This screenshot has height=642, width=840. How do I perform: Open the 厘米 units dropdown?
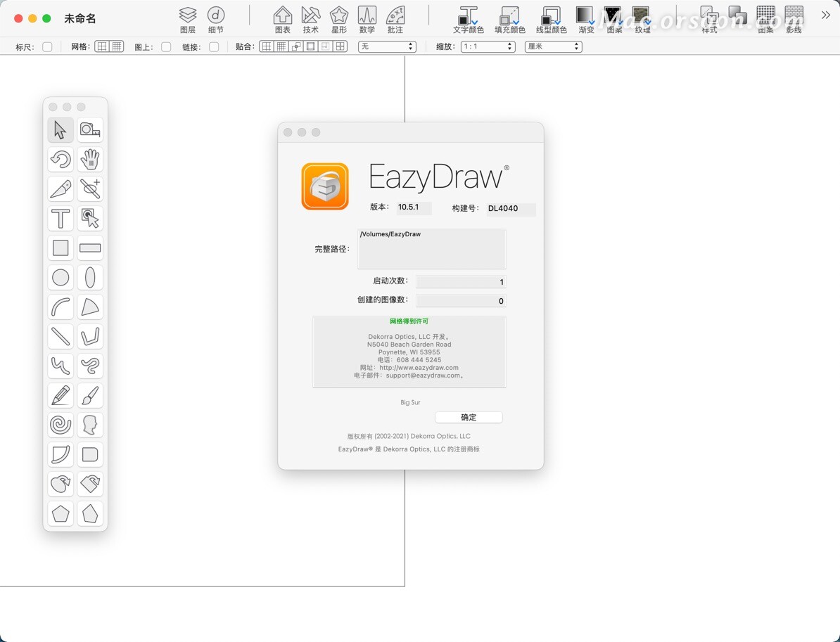[x=554, y=46]
